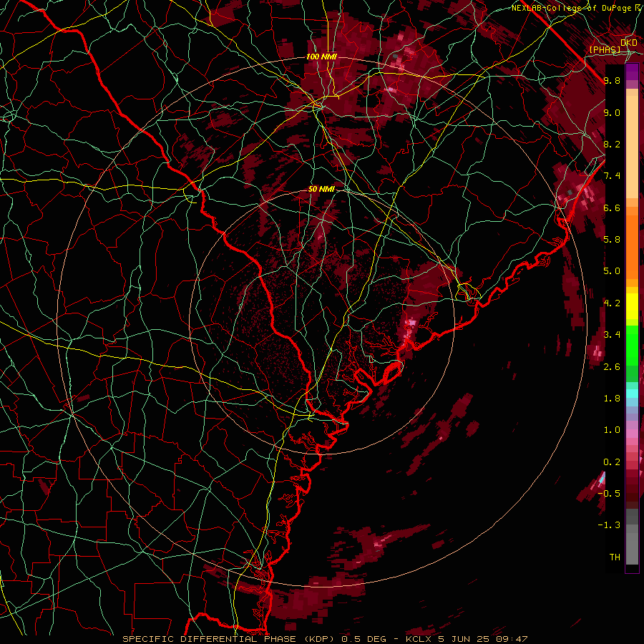Screen dimensions: 644x644
Task: Click the 100 NMI range ring label
Action: pos(321,57)
